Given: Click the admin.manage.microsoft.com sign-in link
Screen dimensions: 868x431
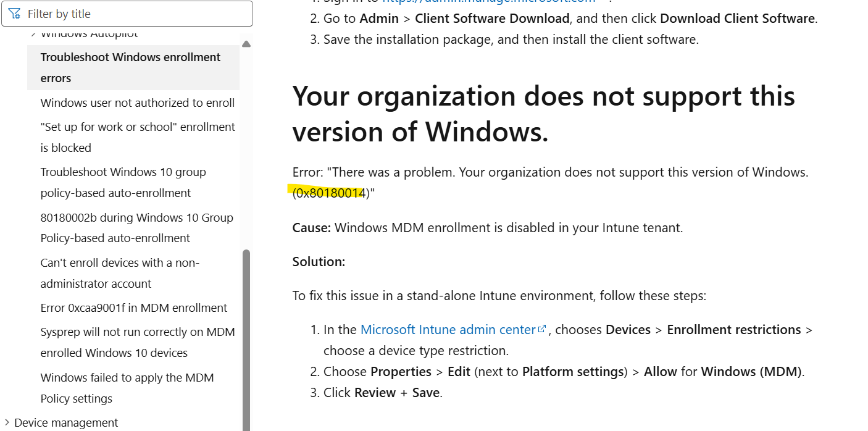Looking at the screenshot, I should [x=488, y=2].
